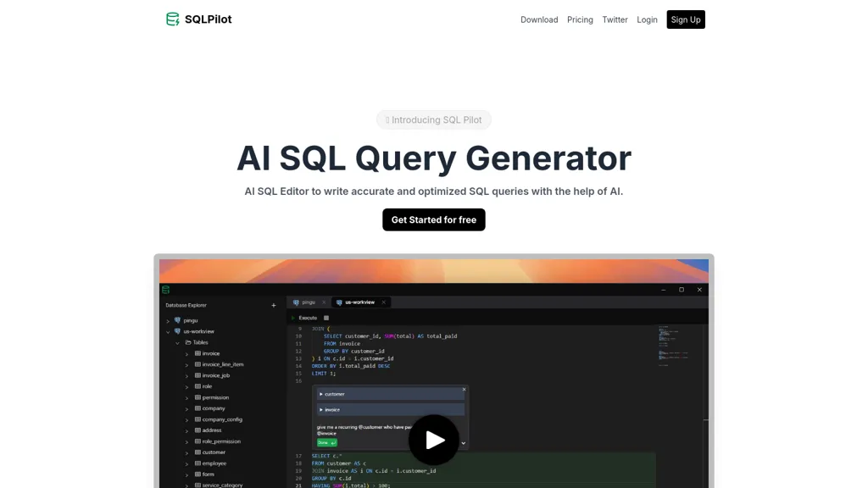Click the AI prompt text mentioning @customer
Image resolution: width=868 pixels, height=488 pixels.
[x=364, y=430]
